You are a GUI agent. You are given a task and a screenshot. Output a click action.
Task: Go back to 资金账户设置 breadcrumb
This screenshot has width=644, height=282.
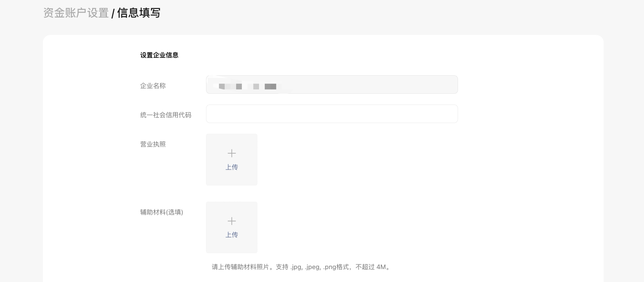click(76, 13)
